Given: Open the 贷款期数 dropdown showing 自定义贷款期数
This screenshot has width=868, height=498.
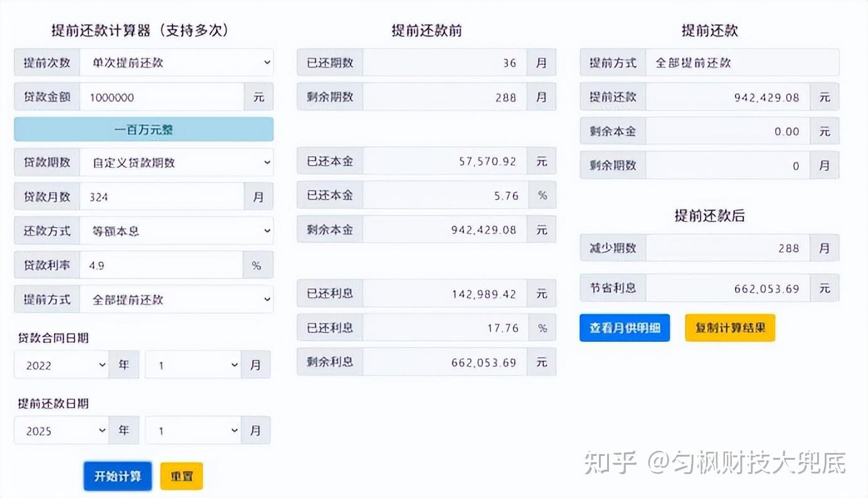Looking at the screenshot, I should 176,162.
